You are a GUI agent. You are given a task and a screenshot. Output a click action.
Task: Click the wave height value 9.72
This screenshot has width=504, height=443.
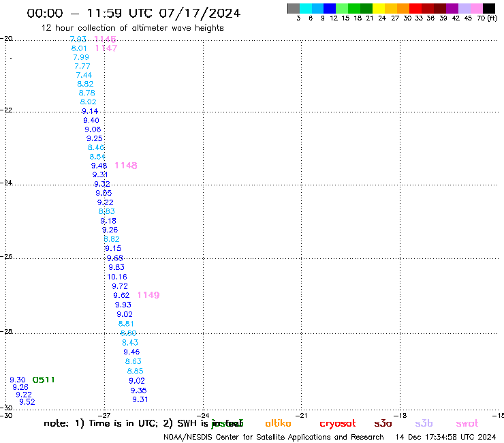[x=120, y=286]
